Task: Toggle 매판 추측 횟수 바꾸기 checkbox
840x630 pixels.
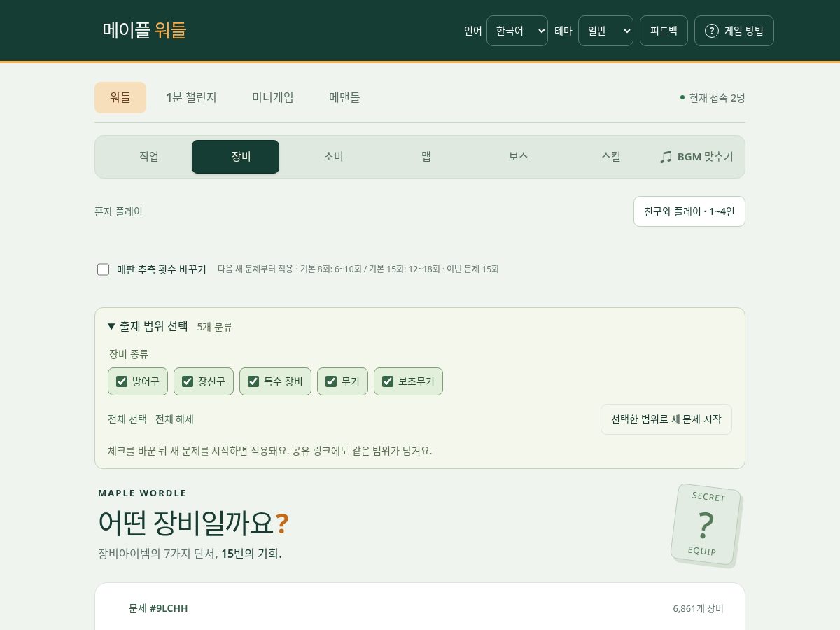Action: (x=104, y=269)
